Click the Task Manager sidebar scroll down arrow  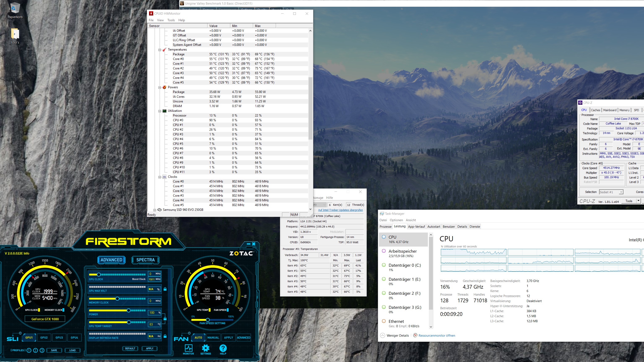pyautogui.click(x=431, y=327)
